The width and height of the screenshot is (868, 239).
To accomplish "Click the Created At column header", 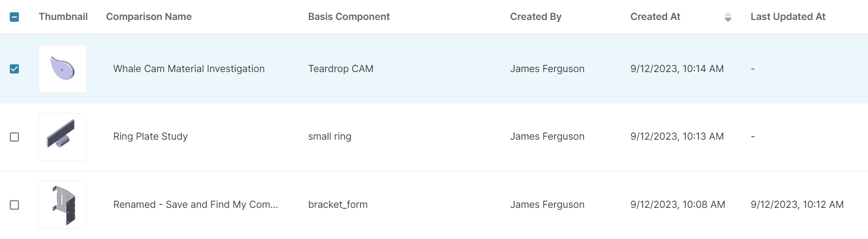I will point(655,17).
